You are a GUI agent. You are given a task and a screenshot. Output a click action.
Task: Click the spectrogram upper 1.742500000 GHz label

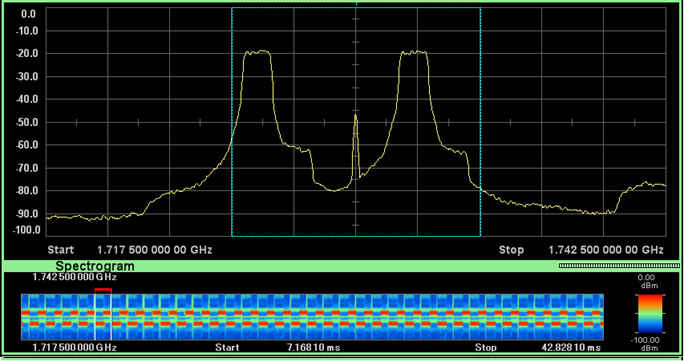pyautogui.click(x=75, y=277)
